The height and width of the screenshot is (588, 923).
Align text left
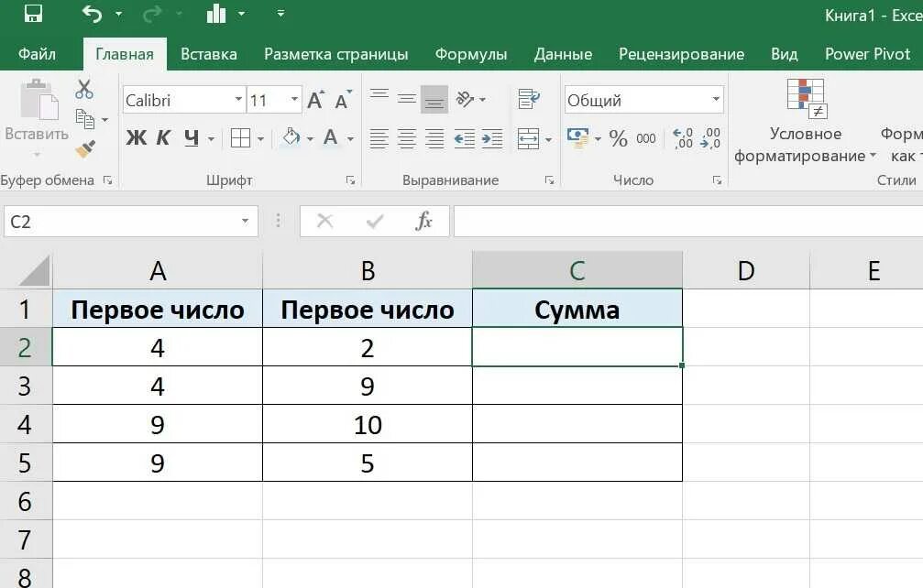pyautogui.click(x=379, y=139)
